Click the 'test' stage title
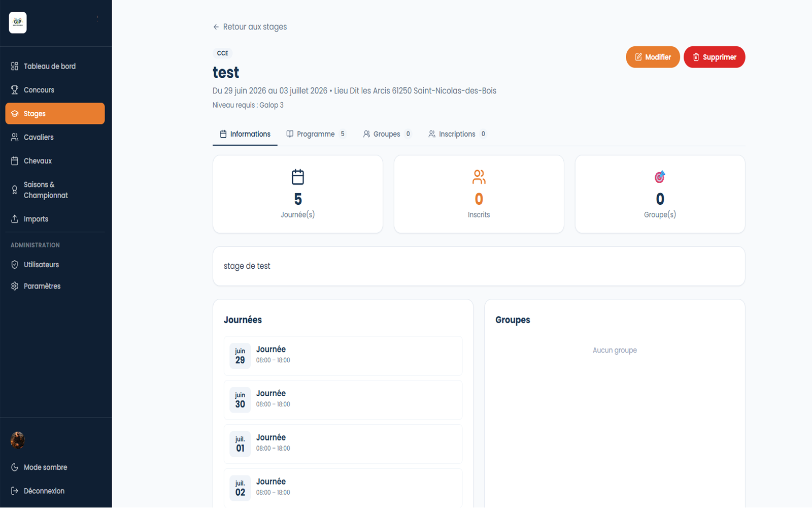 click(226, 73)
